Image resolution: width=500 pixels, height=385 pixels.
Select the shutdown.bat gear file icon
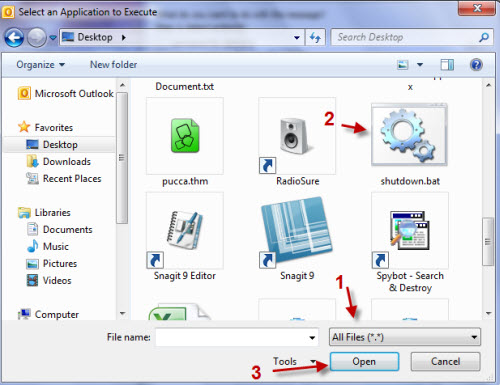point(409,134)
